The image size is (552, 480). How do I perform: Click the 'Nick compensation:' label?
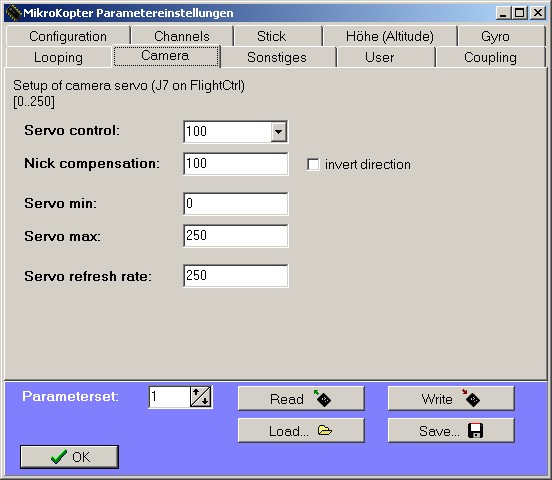[92, 163]
